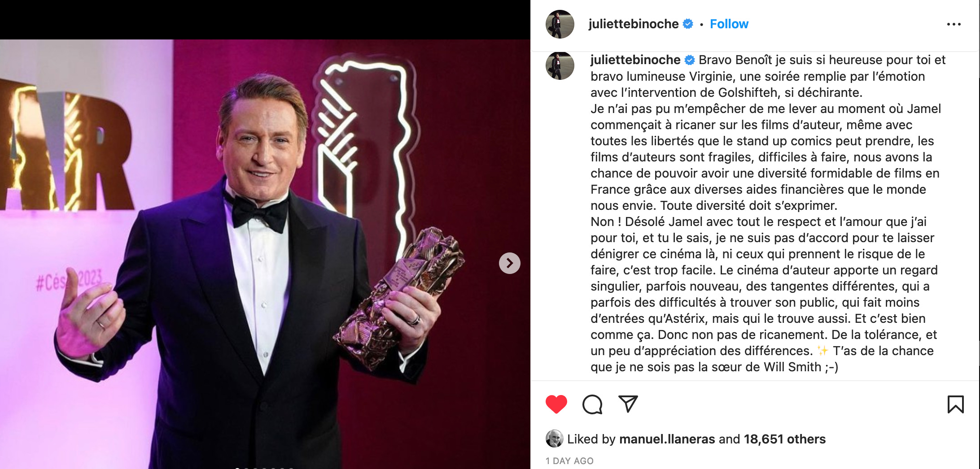The image size is (980, 469).
Task: Click the caption profile avatar
Action: click(x=560, y=65)
